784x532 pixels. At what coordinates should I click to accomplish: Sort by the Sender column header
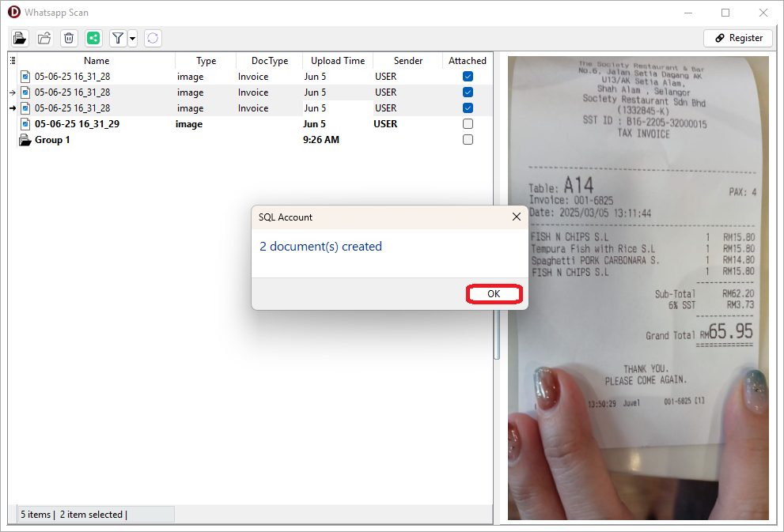[x=408, y=60]
